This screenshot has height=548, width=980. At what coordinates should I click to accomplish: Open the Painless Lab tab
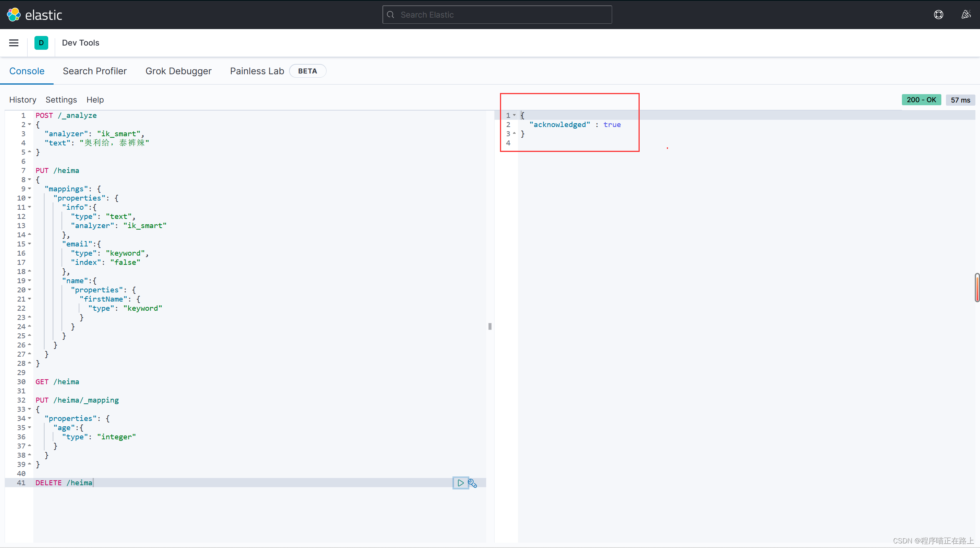click(x=257, y=71)
